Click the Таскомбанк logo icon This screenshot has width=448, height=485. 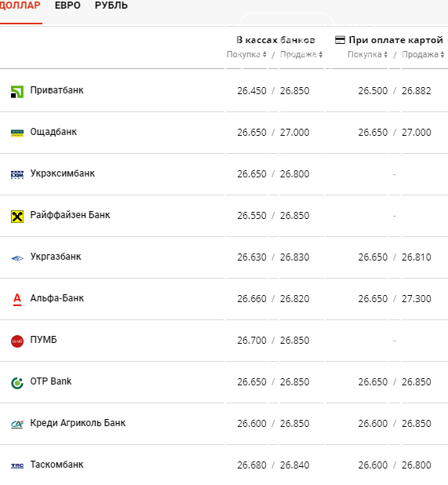point(17,466)
